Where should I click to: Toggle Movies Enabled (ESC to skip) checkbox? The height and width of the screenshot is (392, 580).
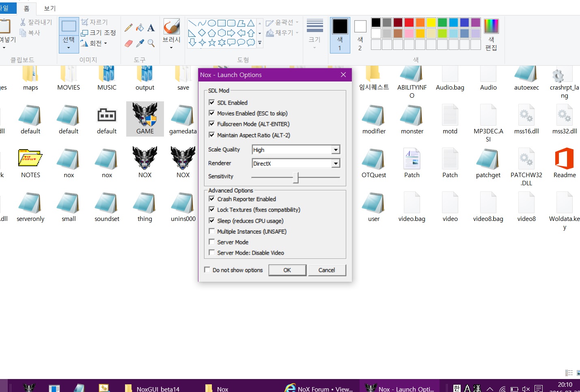tap(211, 113)
